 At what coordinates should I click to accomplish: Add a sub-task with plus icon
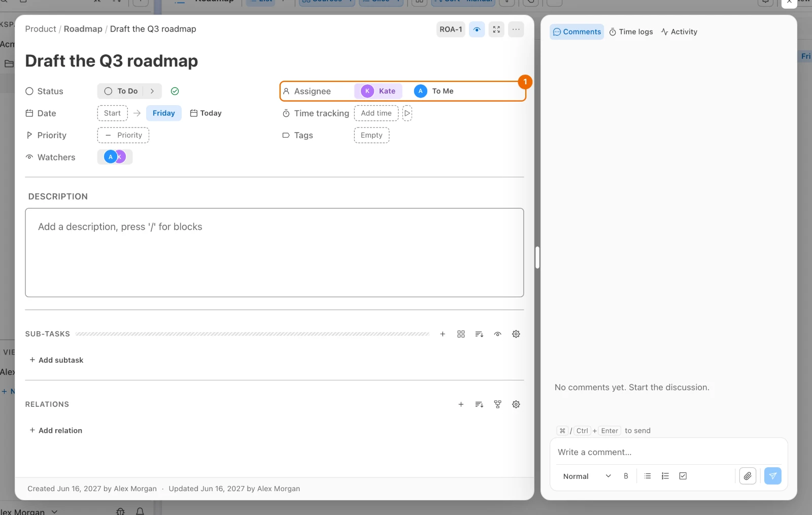[443, 334]
